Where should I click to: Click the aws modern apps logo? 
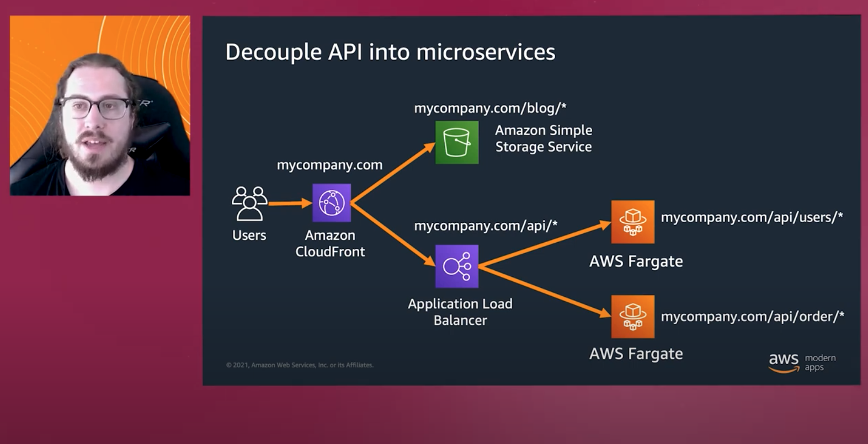pos(802,363)
